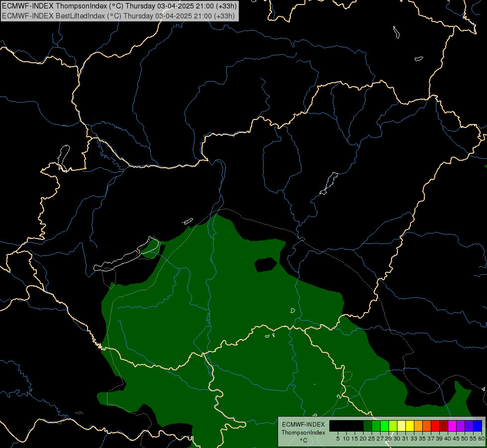The width and height of the screenshot is (487, 448).
Task: Select the medium green 25–27 legend swatch
Action: point(376,426)
